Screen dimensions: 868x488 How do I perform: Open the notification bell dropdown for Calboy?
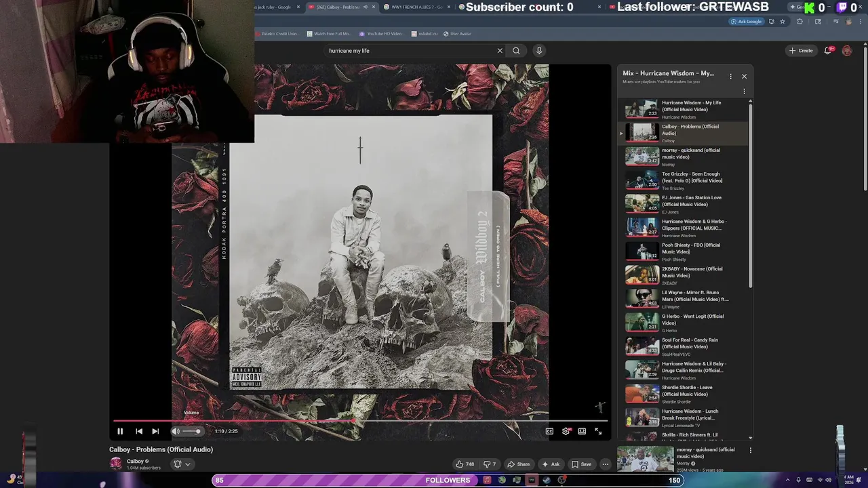pyautogui.click(x=182, y=464)
